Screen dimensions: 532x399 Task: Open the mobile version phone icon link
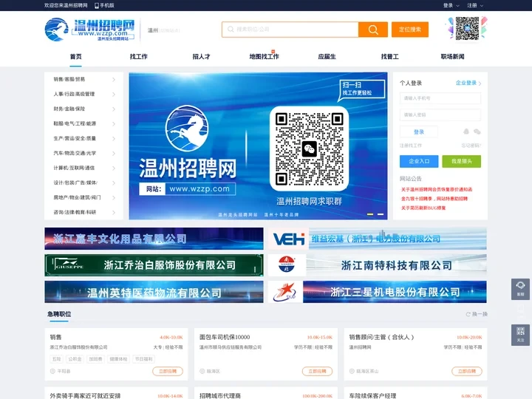[97, 5]
